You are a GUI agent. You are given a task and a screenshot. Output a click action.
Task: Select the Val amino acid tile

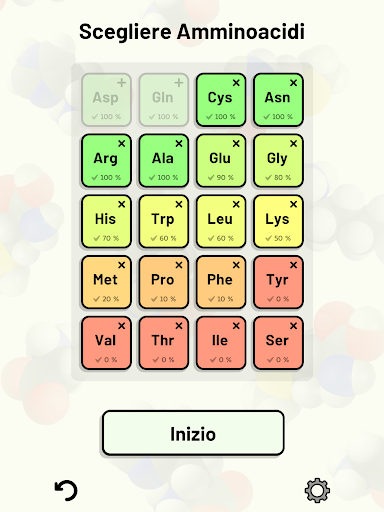(106, 343)
